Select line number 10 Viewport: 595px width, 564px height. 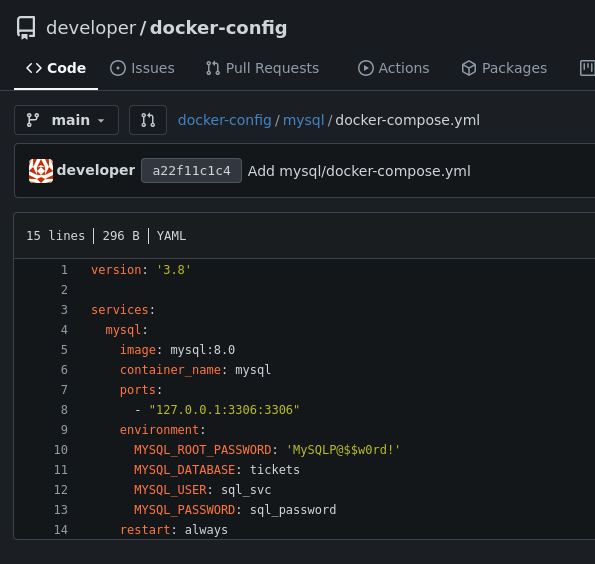click(x=61, y=450)
